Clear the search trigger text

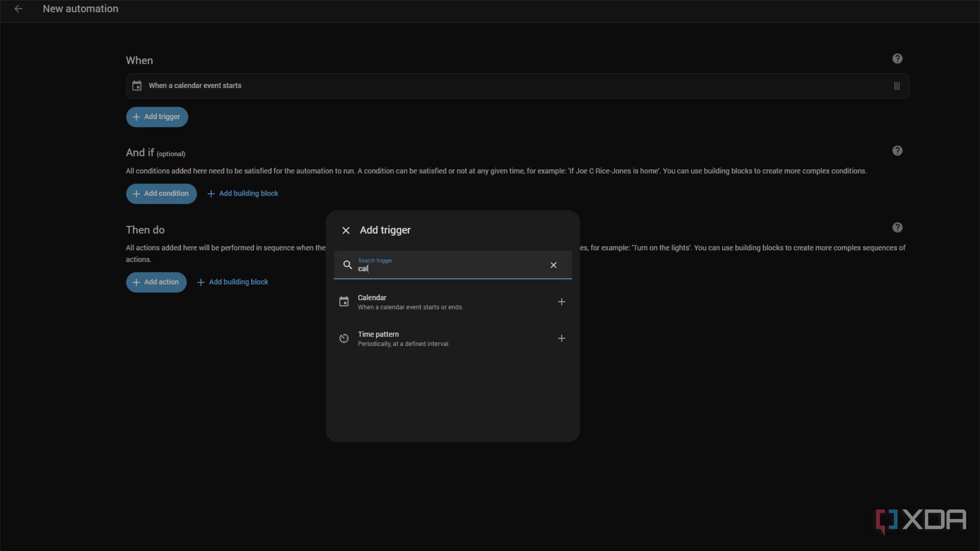pos(553,265)
